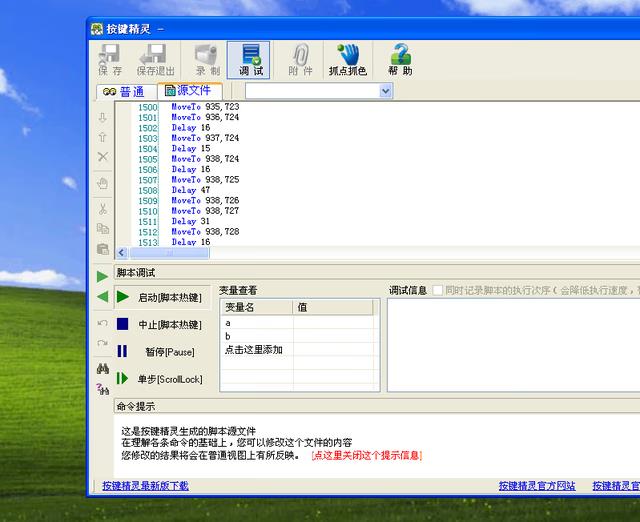Image resolution: width=640 pixels, height=522 pixels.
Task: Click the 保存 (Save) toolbar icon
Action: click(110, 60)
